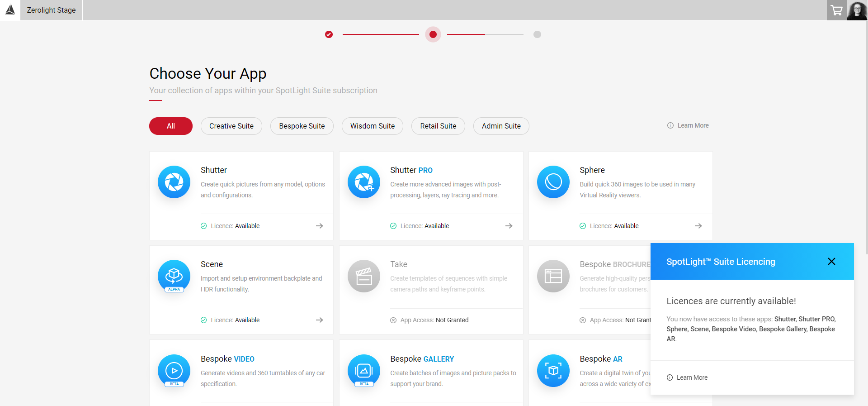Open Shutter using its arrow
868x406 pixels.
click(x=320, y=226)
